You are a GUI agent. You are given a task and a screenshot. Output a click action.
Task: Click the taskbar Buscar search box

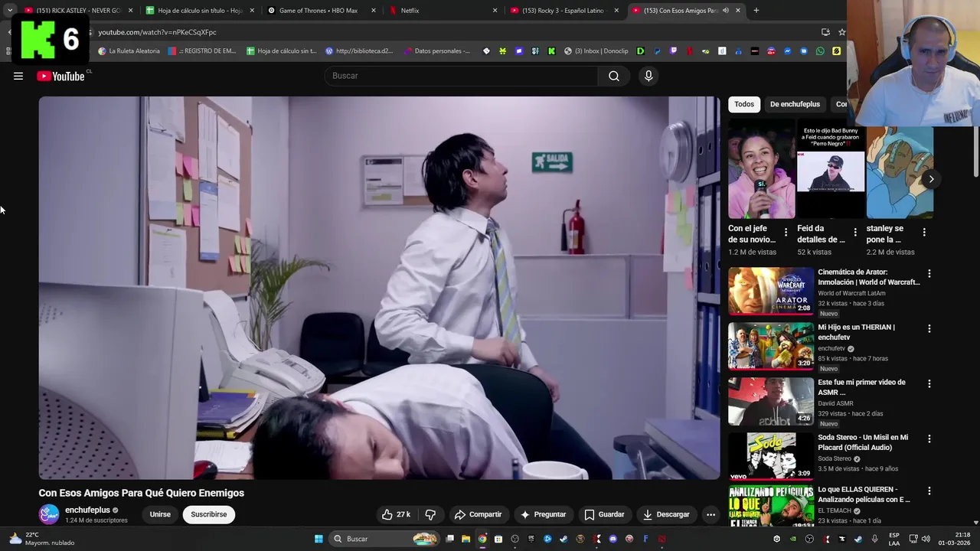[384, 539]
